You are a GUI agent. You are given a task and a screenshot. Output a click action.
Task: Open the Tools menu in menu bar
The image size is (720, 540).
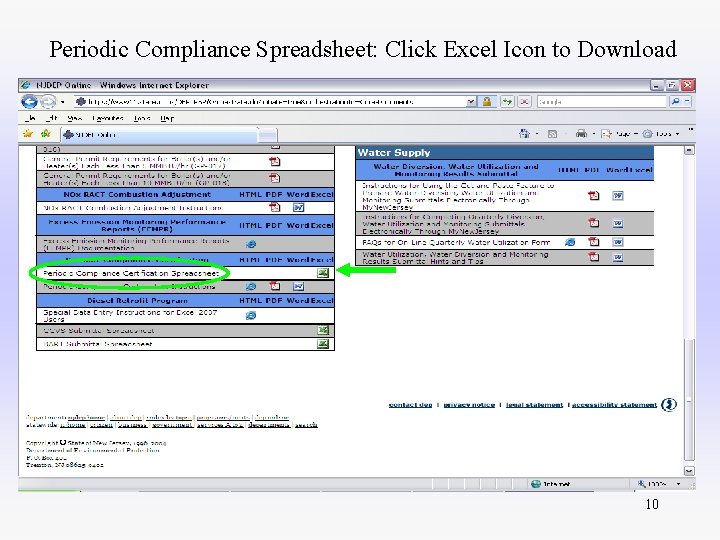(x=142, y=118)
